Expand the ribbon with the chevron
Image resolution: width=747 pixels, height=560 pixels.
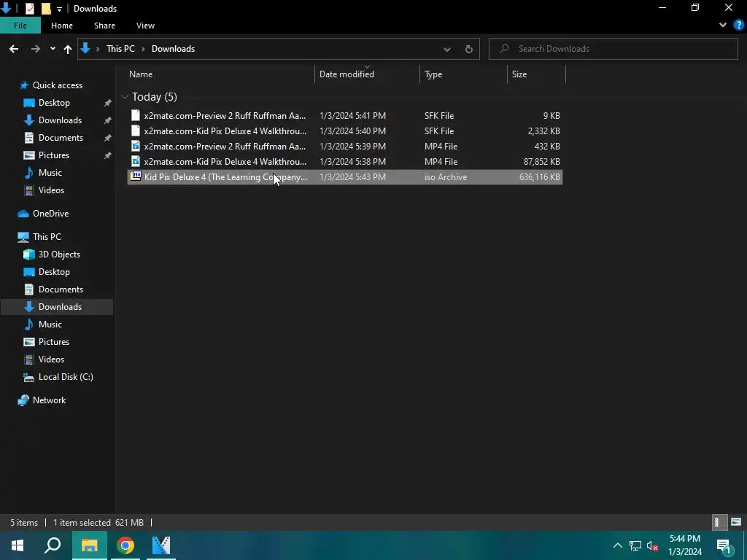[722, 26]
